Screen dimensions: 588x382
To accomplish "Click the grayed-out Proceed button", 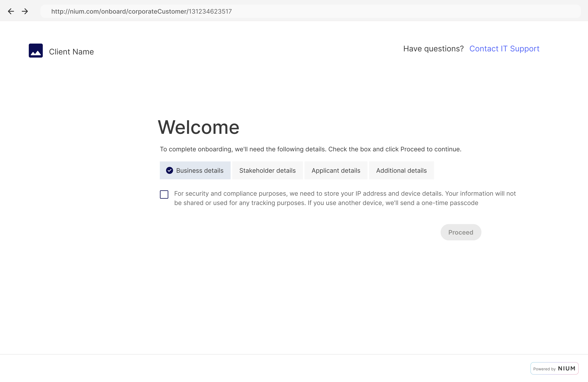I will [x=461, y=232].
